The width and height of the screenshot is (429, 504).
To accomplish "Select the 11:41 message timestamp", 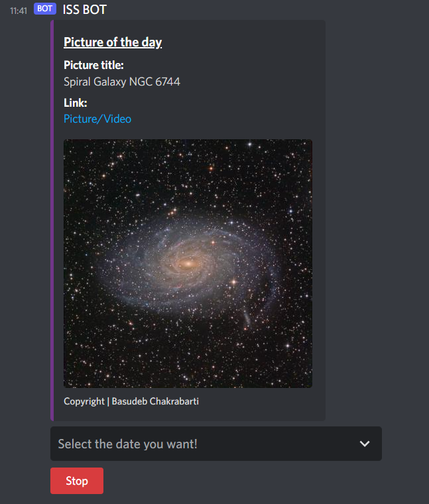I will pos(18,11).
